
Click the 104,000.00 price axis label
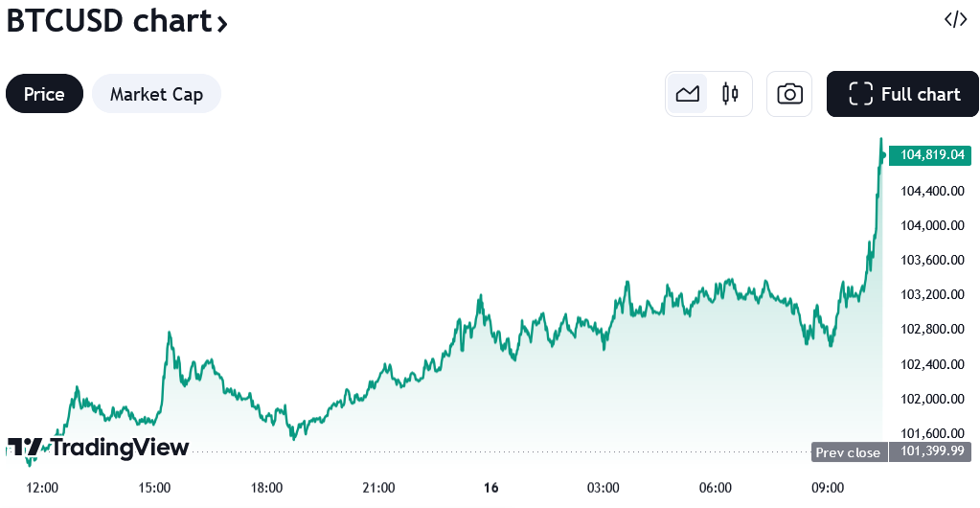931,225
